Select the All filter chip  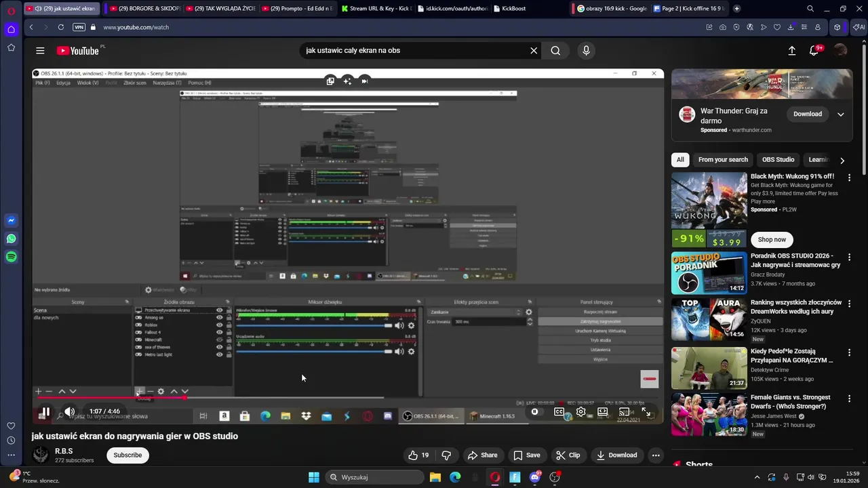[x=680, y=160]
